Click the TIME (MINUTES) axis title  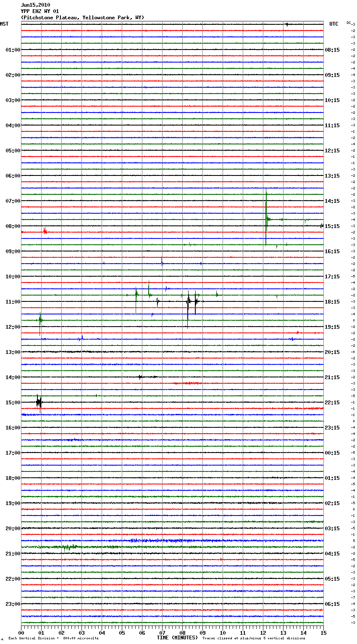coord(177,638)
